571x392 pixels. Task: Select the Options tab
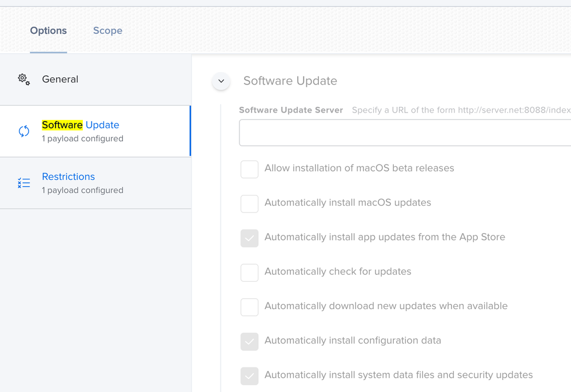(49, 31)
